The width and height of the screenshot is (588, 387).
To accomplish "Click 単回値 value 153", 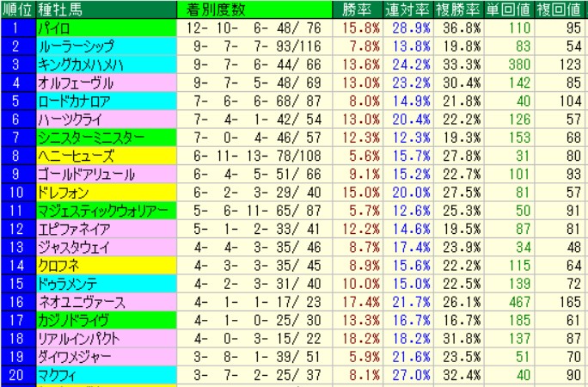I will [520, 138].
